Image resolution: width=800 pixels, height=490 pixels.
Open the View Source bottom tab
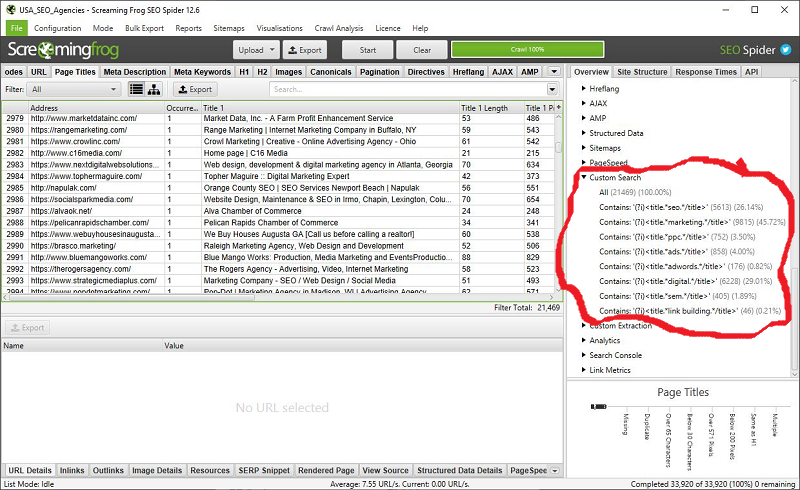385,470
